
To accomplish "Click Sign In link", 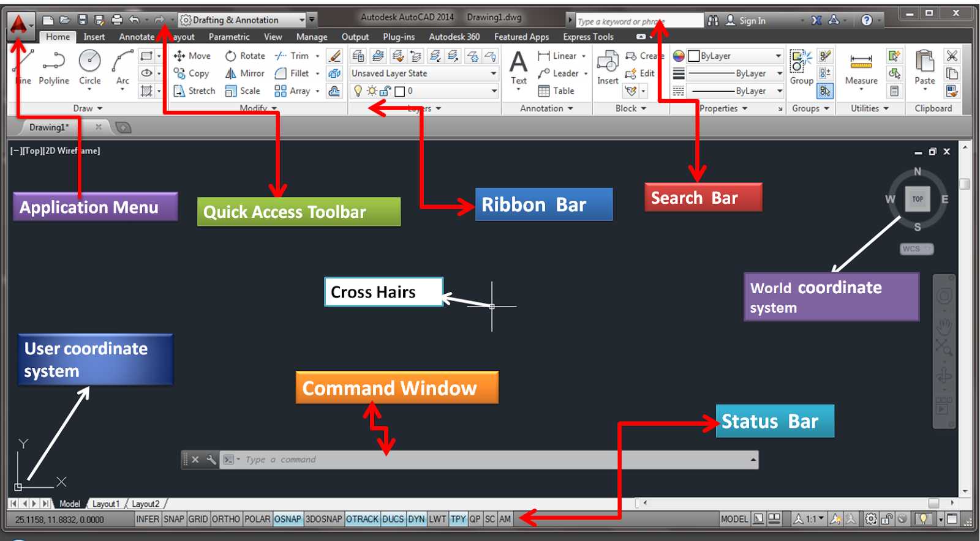I will tap(746, 21).
